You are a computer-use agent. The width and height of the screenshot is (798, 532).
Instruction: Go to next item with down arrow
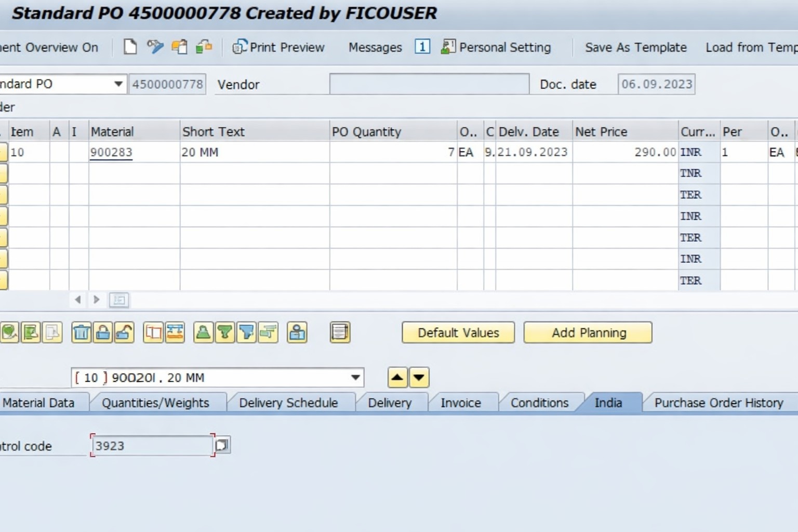tap(419, 378)
